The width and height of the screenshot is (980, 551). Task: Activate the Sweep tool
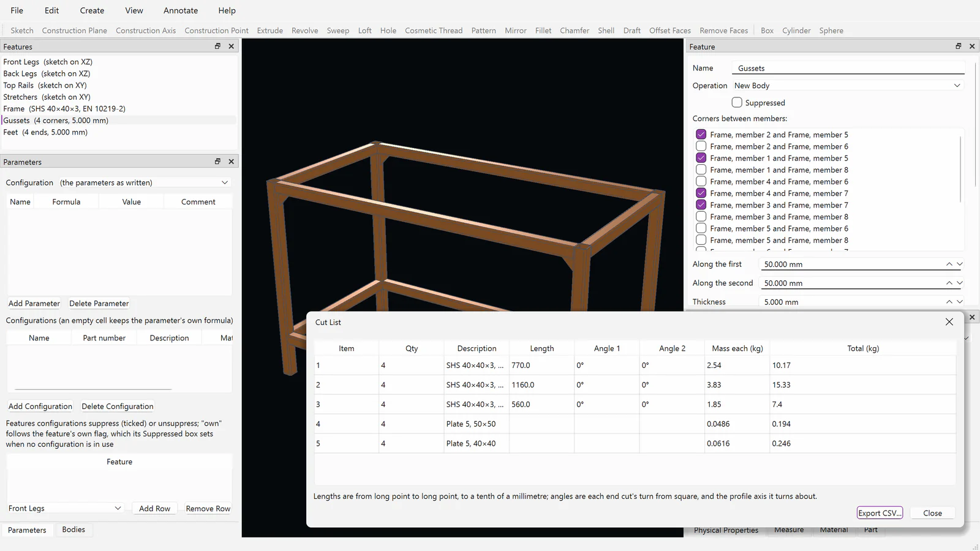[337, 31]
